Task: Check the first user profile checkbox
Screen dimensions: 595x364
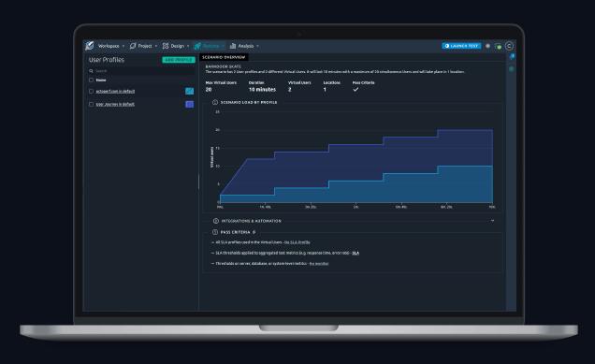Action: [x=91, y=91]
